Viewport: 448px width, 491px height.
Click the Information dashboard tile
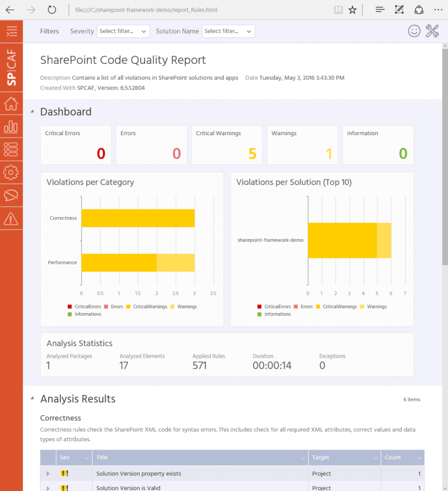coord(378,145)
